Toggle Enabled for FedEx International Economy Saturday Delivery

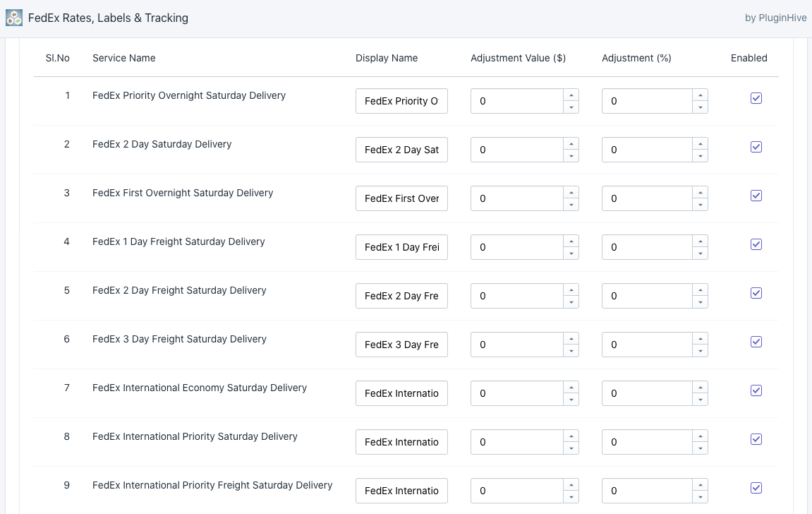[756, 390]
